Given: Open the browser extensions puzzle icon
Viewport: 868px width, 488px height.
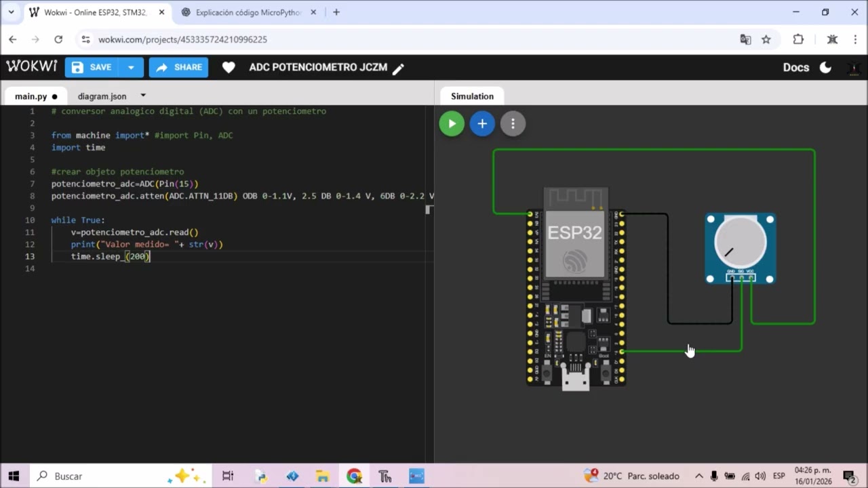Looking at the screenshot, I should (798, 39).
